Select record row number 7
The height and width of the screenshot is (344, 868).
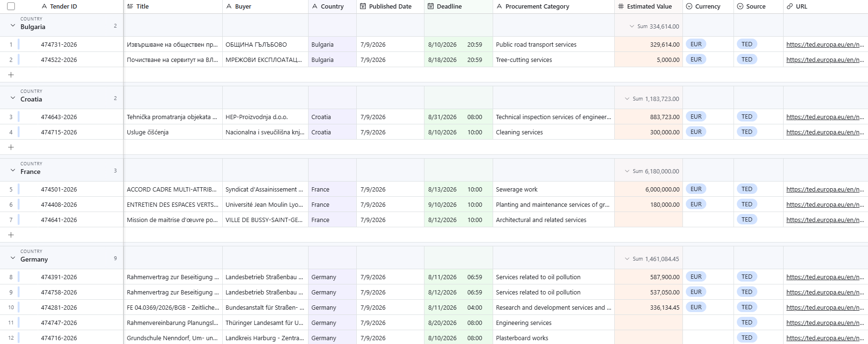[11, 220]
